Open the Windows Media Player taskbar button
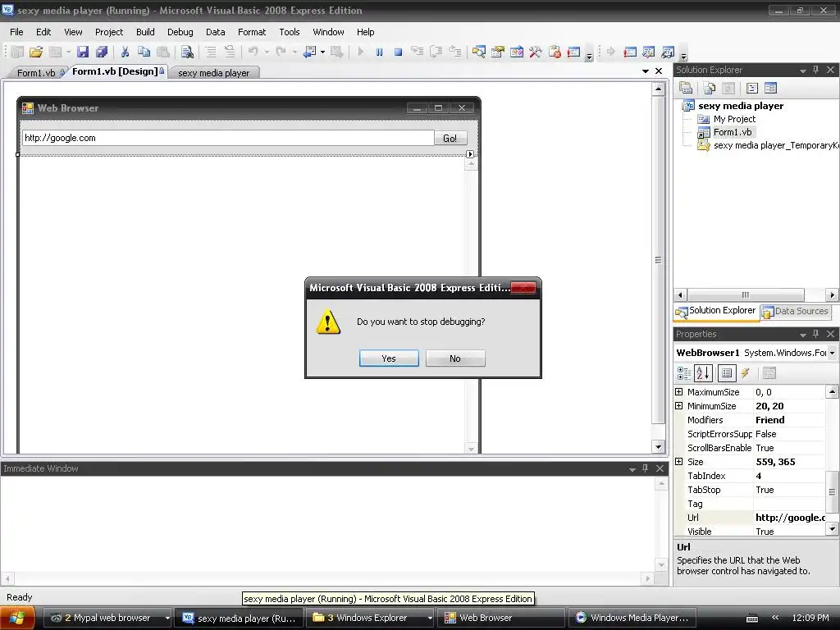This screenshot has height=630, width=840. pos(632,618)
